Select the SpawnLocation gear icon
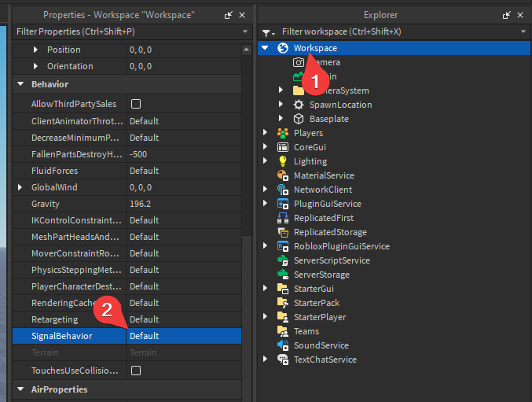532x402 pixels. [299, 105]
